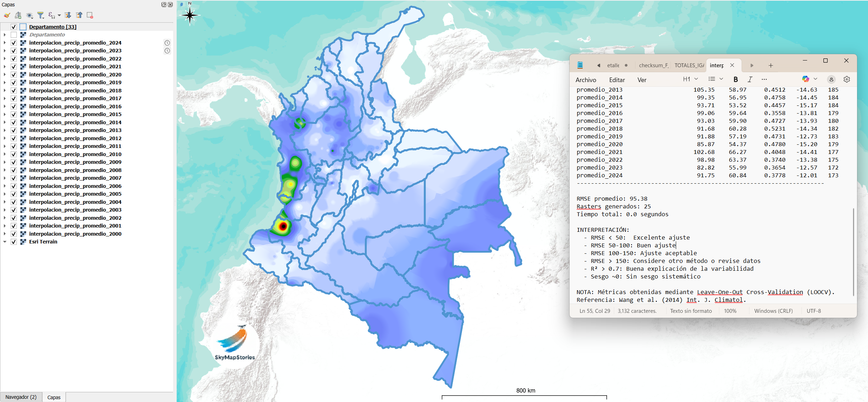Float the Capas panel with undock icon
This screenshot has width=868, height=402.
164,5
